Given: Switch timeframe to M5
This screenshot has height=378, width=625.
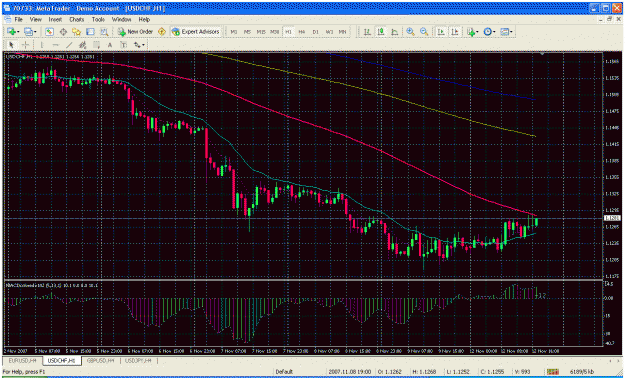Looking at the screenshot, I should pyautogui.click(x=247, y=32).
